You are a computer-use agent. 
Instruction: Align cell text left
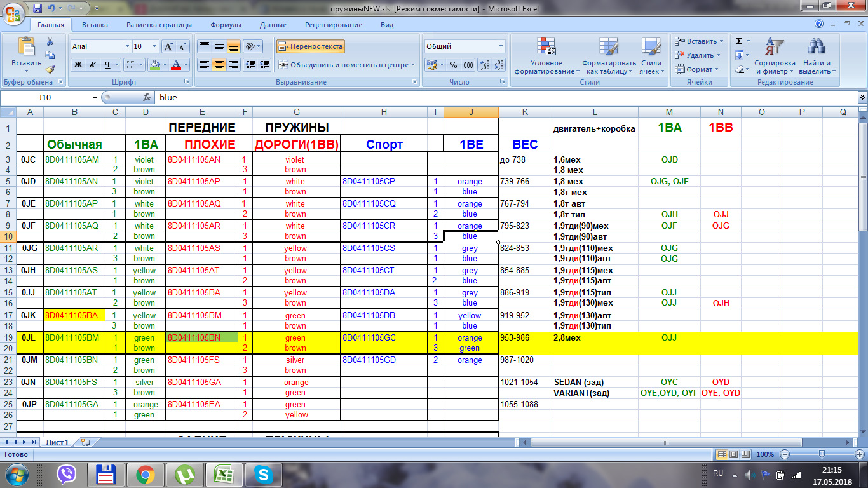[204, 65]
